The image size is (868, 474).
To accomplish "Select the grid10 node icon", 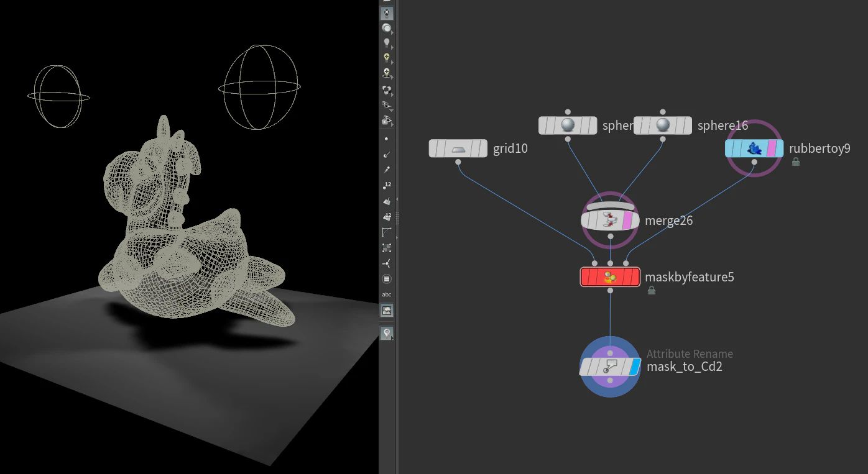I will coord(458,148).
